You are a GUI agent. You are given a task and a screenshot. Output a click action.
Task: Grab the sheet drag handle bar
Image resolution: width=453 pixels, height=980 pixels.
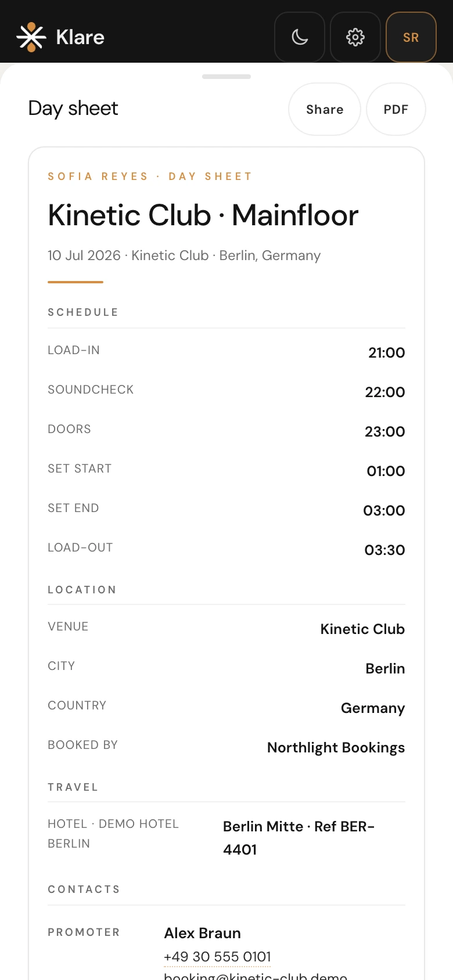click(x=227, y=77)
